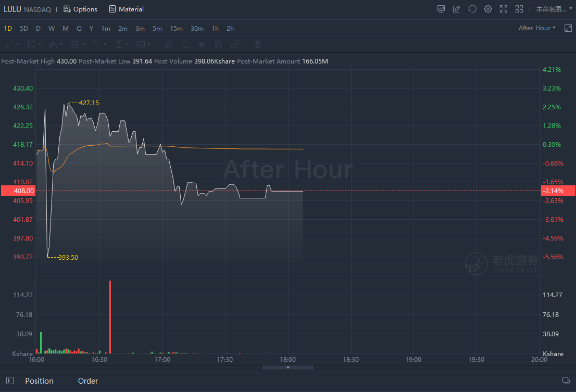The image size is (576, 392).
Task: Expand wave pattern tool dropdown arrow
Action: click(x=61, y=44)
